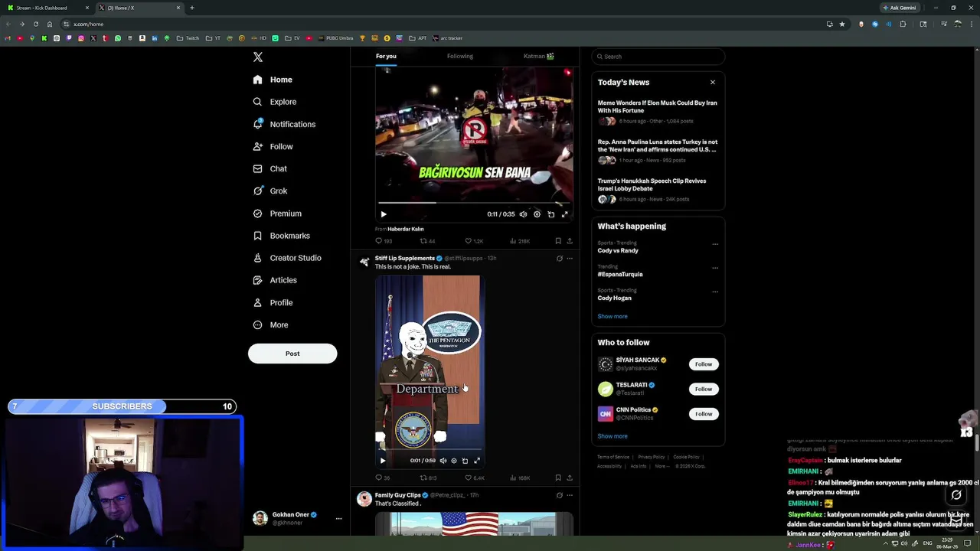Follow the CNN Politics account
The height and width of the screenshot is (551, 980).
[x=704, y=414]
